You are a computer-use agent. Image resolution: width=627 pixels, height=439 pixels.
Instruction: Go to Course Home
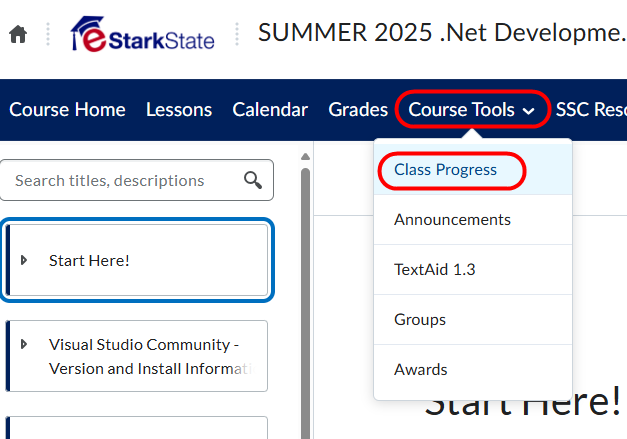(x=67, y=110)
